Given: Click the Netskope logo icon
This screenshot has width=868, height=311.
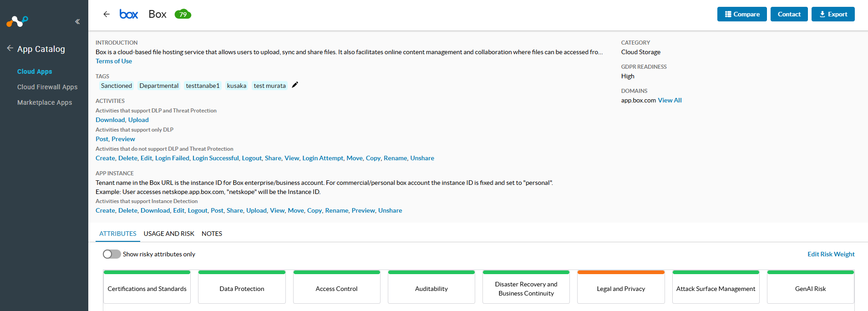Looking at the screenshot, I should pos(17,21).
